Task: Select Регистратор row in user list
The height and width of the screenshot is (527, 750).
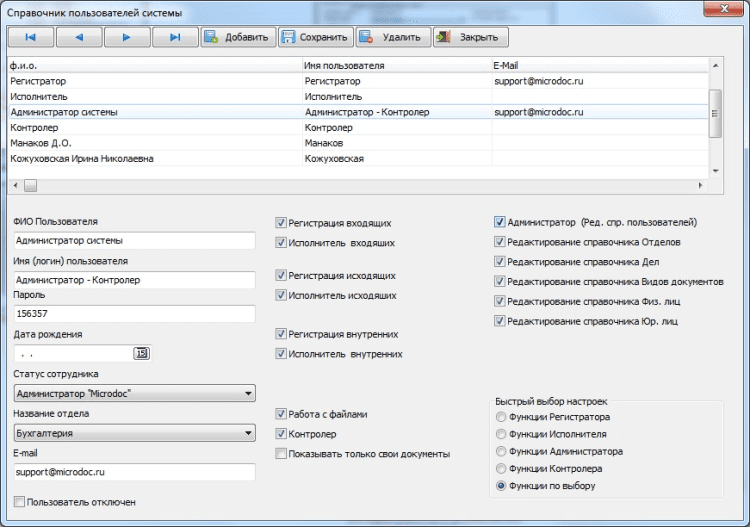Action: tap(358, 81)
